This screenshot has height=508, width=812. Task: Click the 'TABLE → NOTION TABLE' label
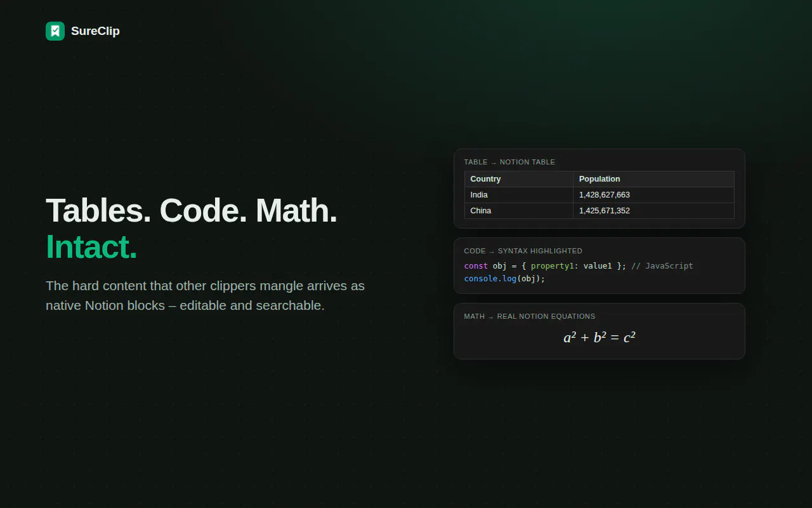pos(509,162)
